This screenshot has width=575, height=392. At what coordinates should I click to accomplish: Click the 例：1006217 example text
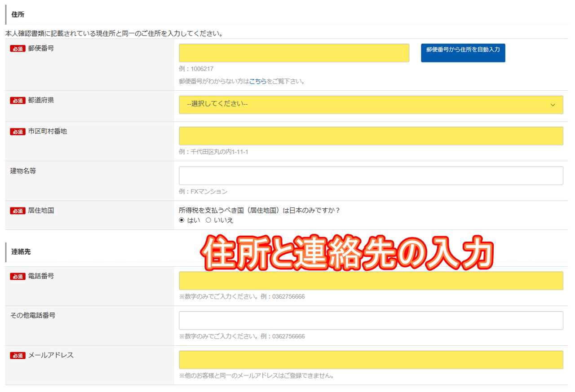pos(196,69)
